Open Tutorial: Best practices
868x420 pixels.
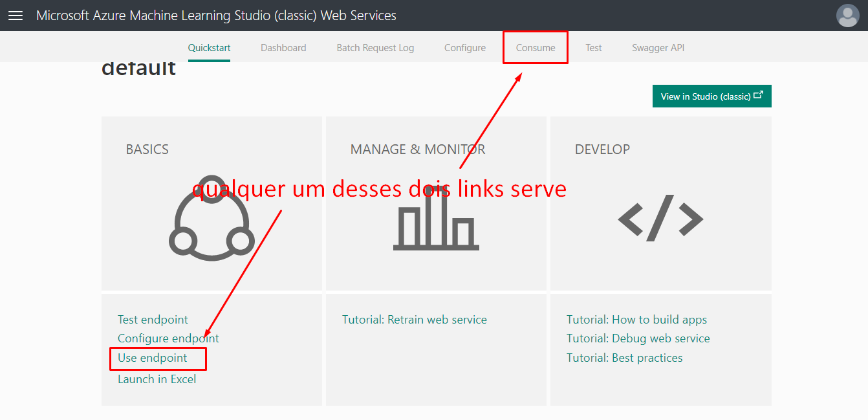(625, 358)
